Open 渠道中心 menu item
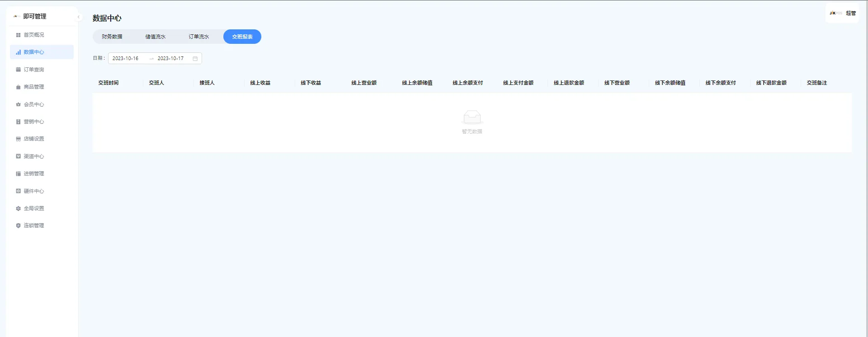Viewport: 868px width, 337px height. (34, 156)
